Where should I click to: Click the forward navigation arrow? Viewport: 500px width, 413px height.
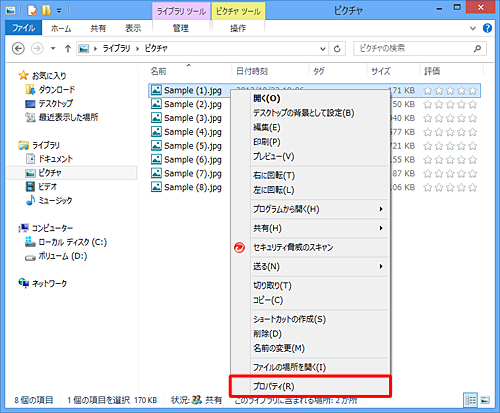(37, 49)
